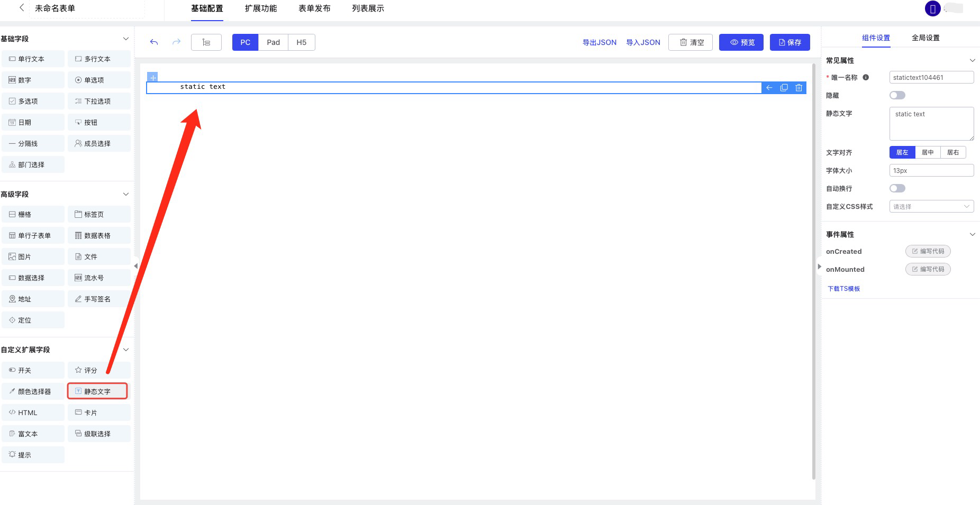Click the undo arrow icon
The width and height of the screenshot is (980, 505).
tap(154, 42)
